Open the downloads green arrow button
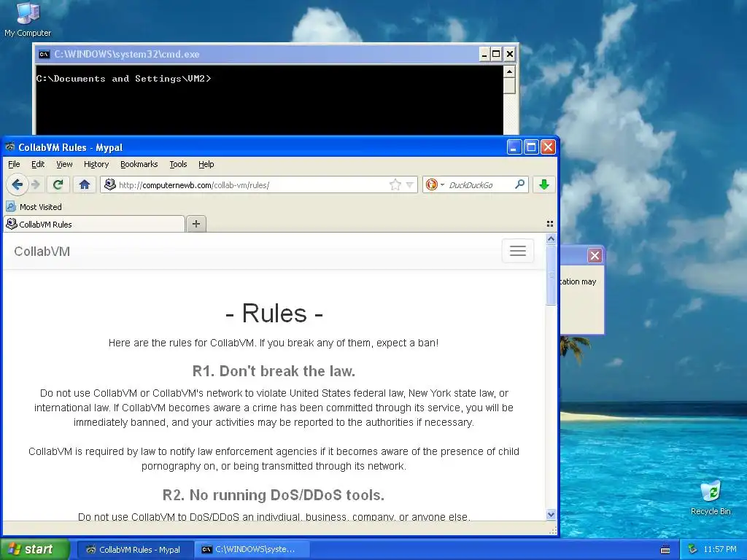The width and height of the screenshot is (747, 560). [543, 184]
